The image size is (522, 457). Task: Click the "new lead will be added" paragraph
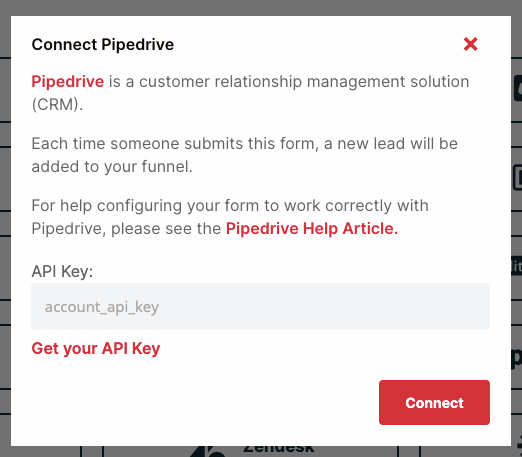click(x=244, y=155)
